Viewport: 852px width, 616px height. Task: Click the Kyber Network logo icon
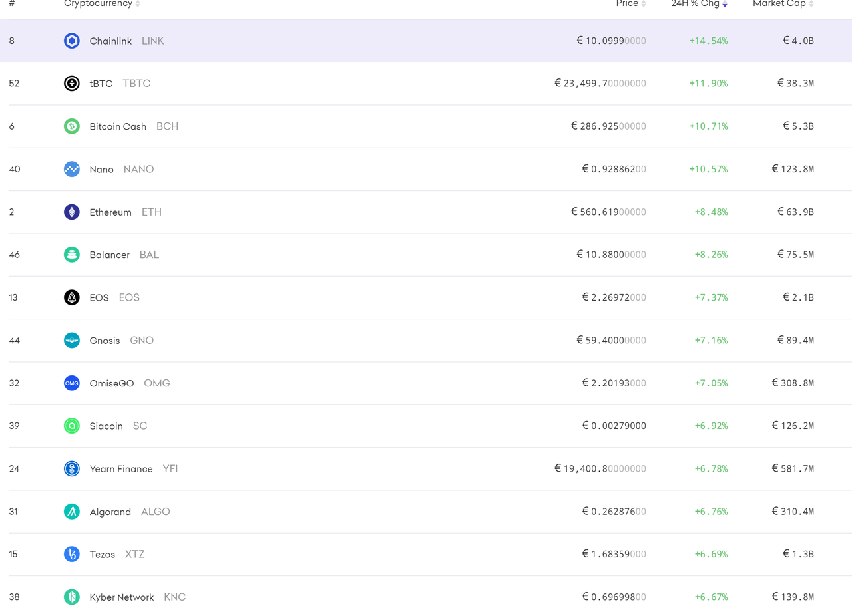click(72, 597)
